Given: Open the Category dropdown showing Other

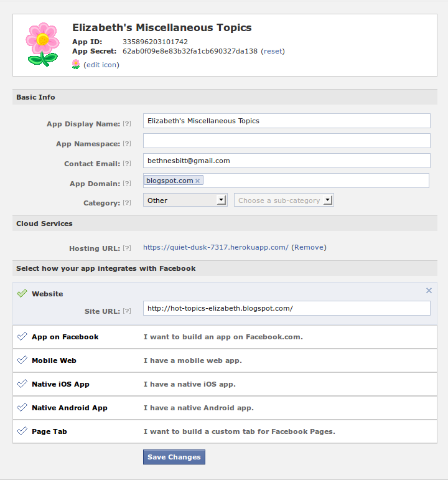Looking at the screenshot, I should click(185, 200).
